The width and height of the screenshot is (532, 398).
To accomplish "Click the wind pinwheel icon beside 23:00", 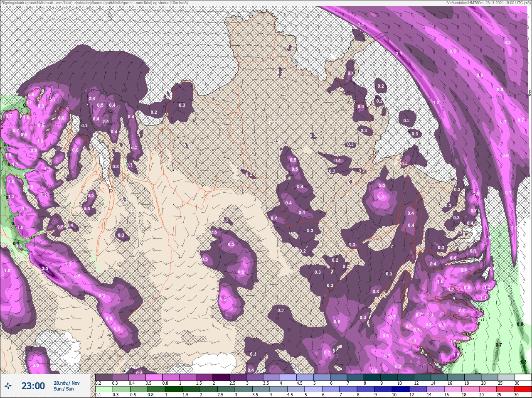I will pyautogui.click(x=8, y=386).
